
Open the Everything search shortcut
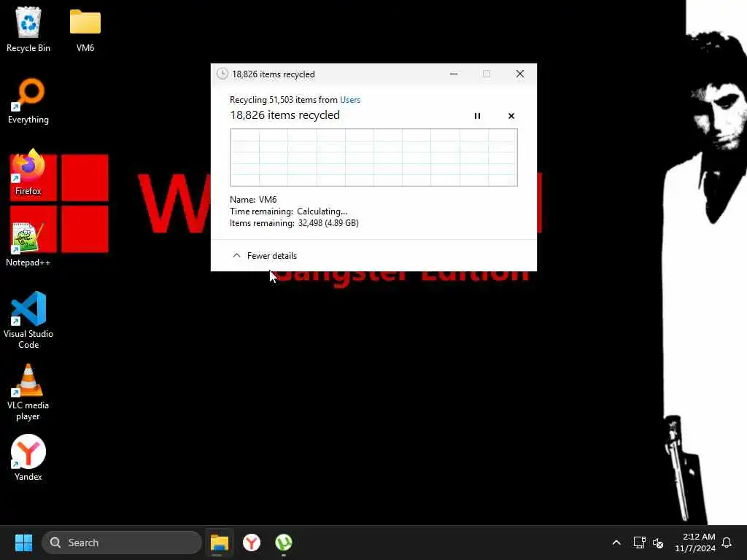pos(28,101)
